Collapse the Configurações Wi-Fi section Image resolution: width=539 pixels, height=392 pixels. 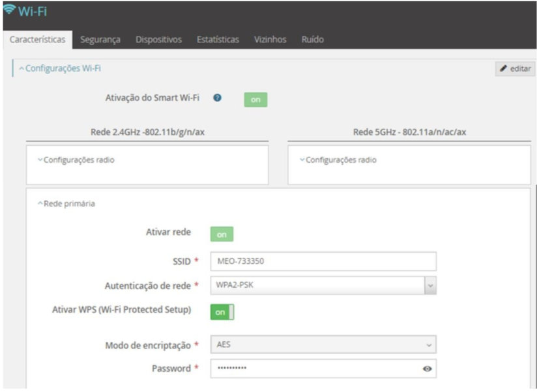click(59, 68)
